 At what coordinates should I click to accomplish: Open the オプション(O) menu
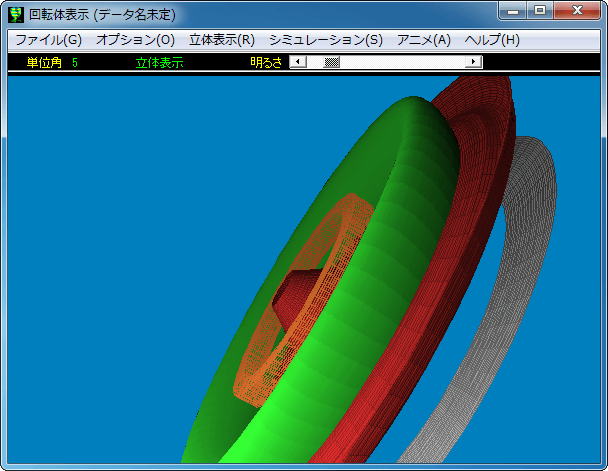coord(135,40)
